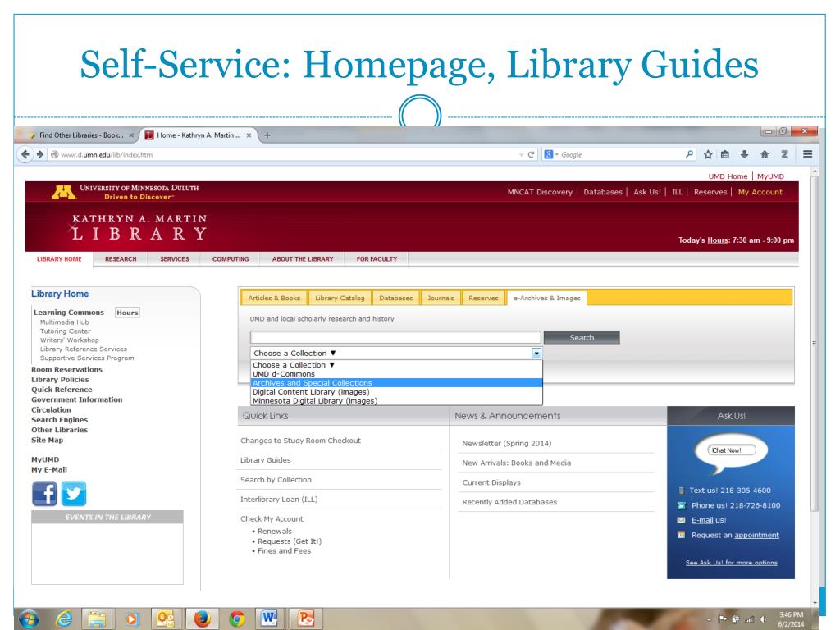This screenshot has width=840, height=630.
Task: Open ABOUT THE LIBRARY menu
Action: 302,258
